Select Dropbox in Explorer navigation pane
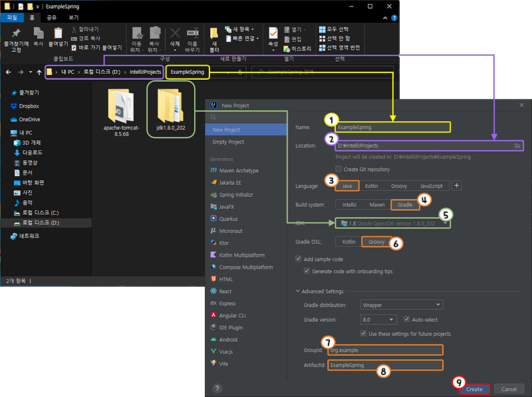Image resolution: width=532 pixels, height=397 pixels. point(25,106)
